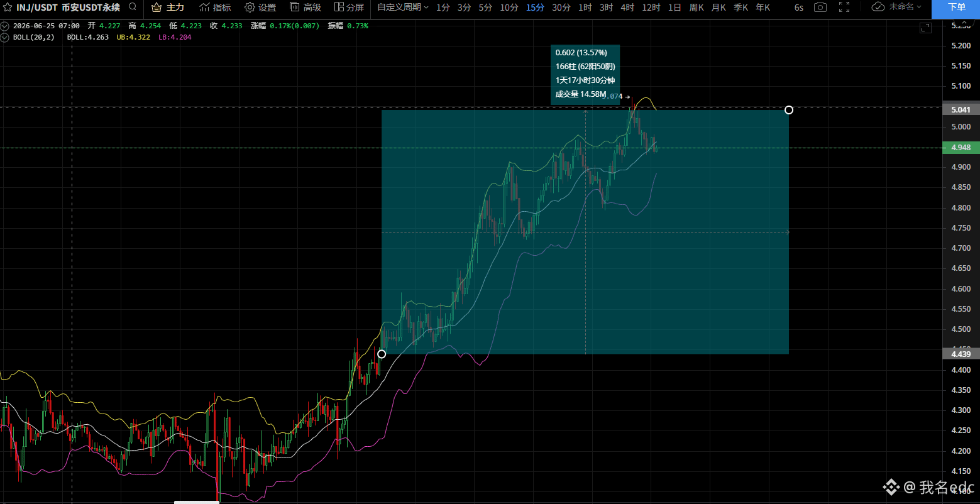Choose the 年K yearly candles

(763, 8)
